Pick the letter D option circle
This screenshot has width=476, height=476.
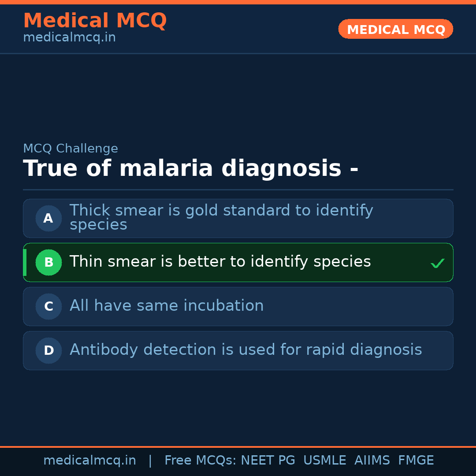[x=48, y=350]
